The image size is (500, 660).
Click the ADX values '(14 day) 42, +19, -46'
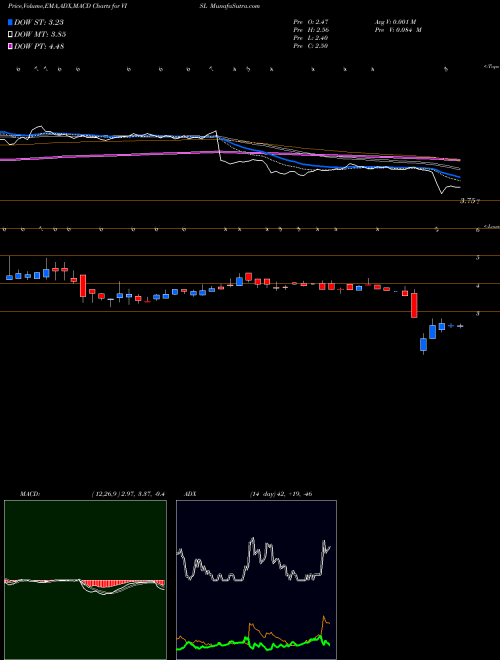pos(281,494)
